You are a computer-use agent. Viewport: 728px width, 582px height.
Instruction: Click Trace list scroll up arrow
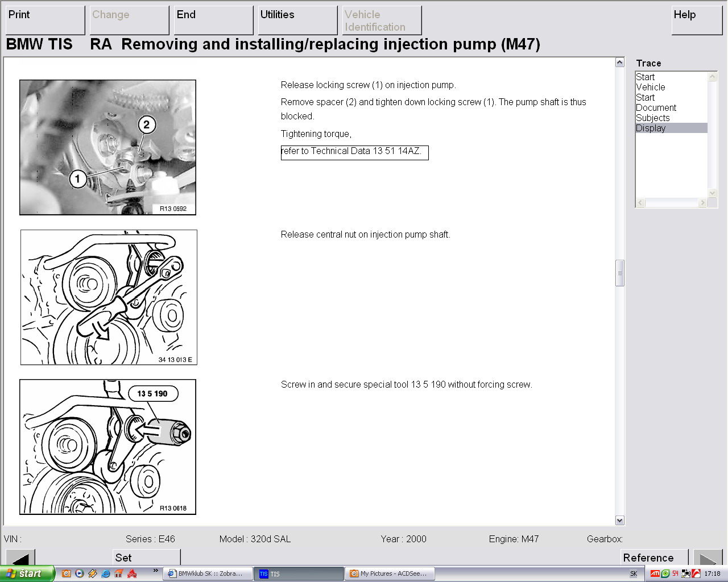(712, 76)
